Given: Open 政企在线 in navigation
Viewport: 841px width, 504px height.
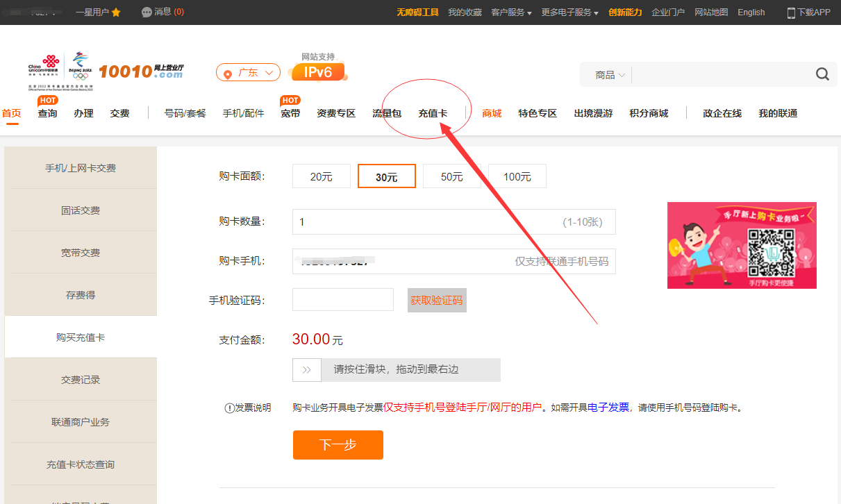Looking at the screenshot, I should coord(722,113).
